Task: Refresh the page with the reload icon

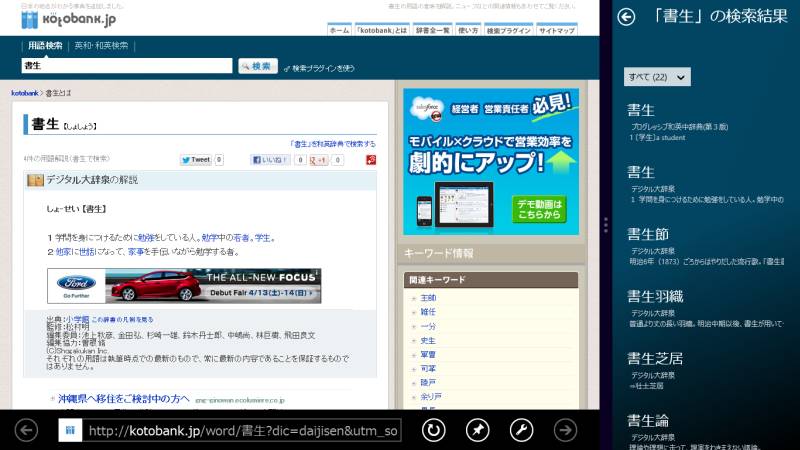Action: pos(433,430)
